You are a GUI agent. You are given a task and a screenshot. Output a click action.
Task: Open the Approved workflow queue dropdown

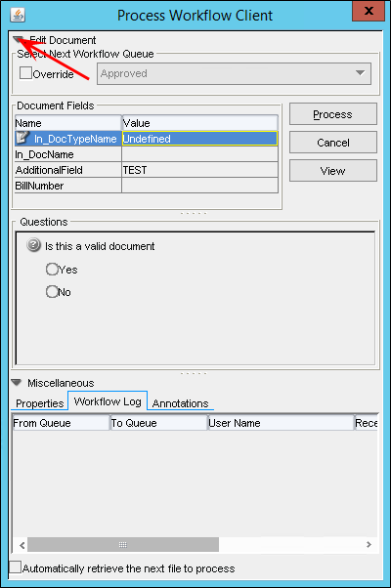(234, 73)
